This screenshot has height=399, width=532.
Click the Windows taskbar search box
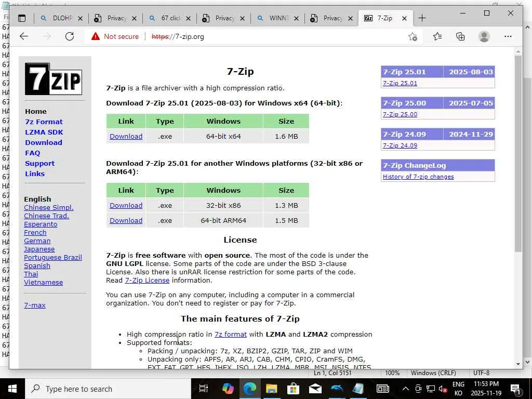tap(108, 389)
